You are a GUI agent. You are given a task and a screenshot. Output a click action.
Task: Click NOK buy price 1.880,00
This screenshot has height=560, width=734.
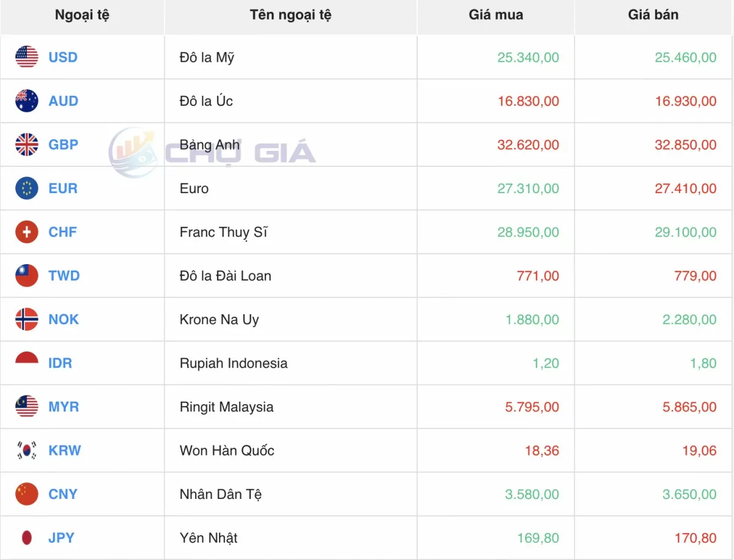point(532,320)
